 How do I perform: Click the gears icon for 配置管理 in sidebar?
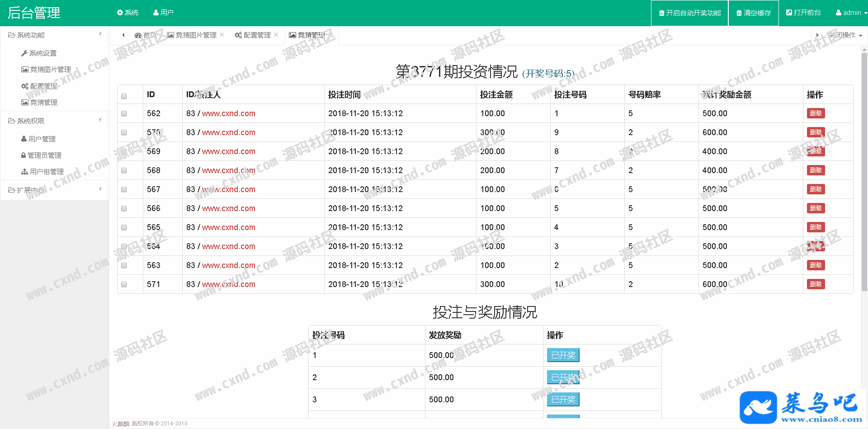(x=25, y=86)
